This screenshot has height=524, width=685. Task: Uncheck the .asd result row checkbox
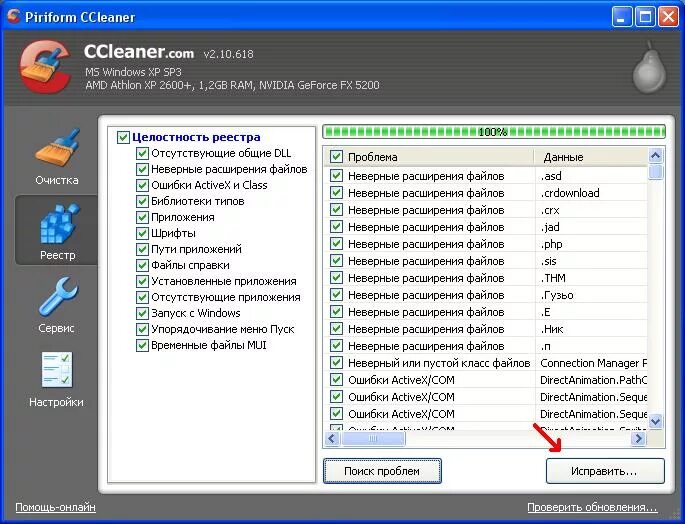coord(336,176)
